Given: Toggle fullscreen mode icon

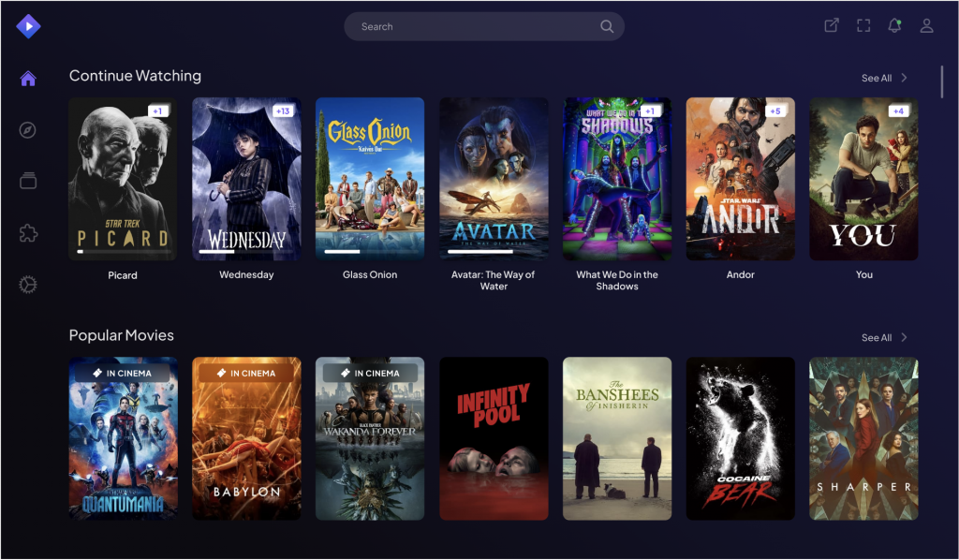Looking at the screenshot, I should pyautogui.click(x=863, y=25).
